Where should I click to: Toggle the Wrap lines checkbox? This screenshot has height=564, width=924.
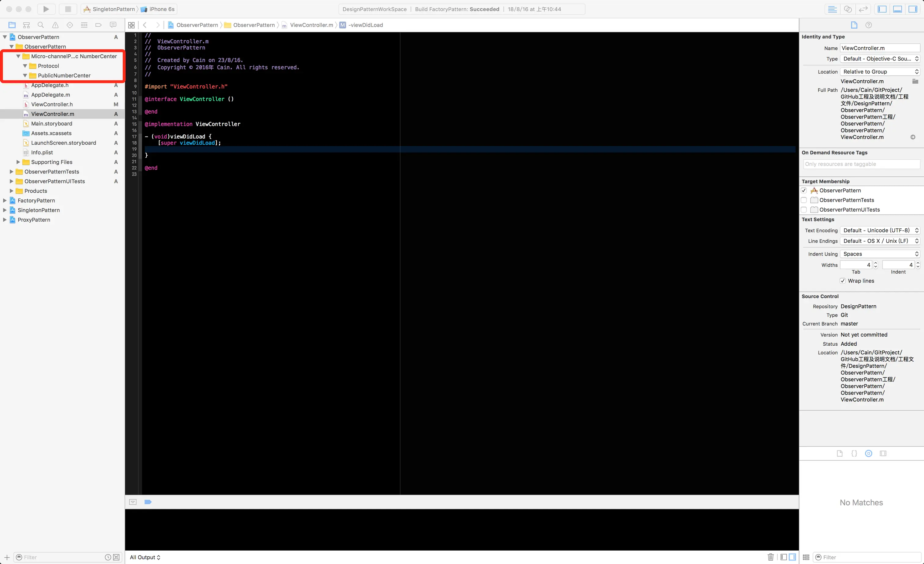click(843, 281)
